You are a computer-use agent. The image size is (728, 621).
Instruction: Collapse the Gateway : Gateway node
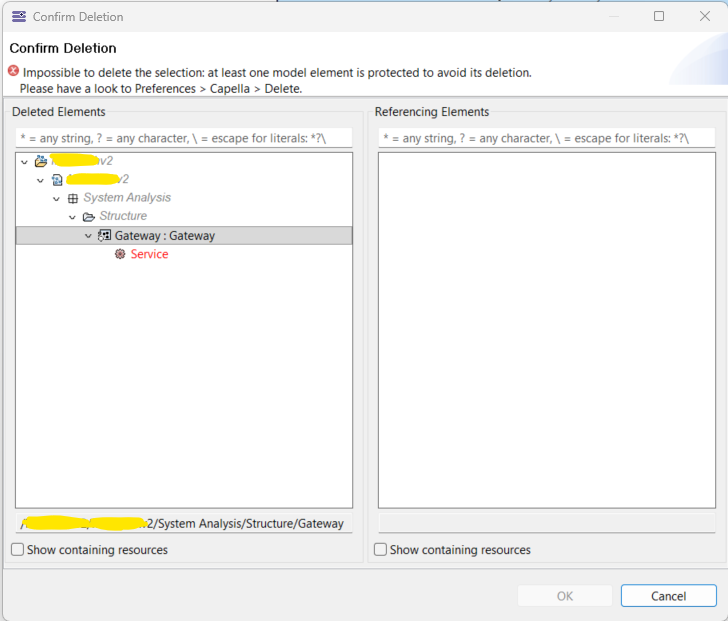(x=89, y=236)
